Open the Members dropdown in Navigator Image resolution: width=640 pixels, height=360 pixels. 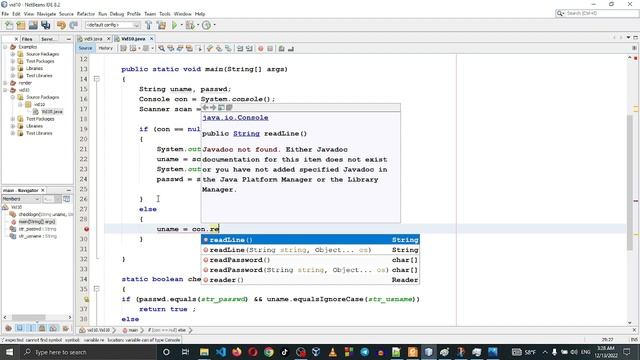(x=21, y=199)
